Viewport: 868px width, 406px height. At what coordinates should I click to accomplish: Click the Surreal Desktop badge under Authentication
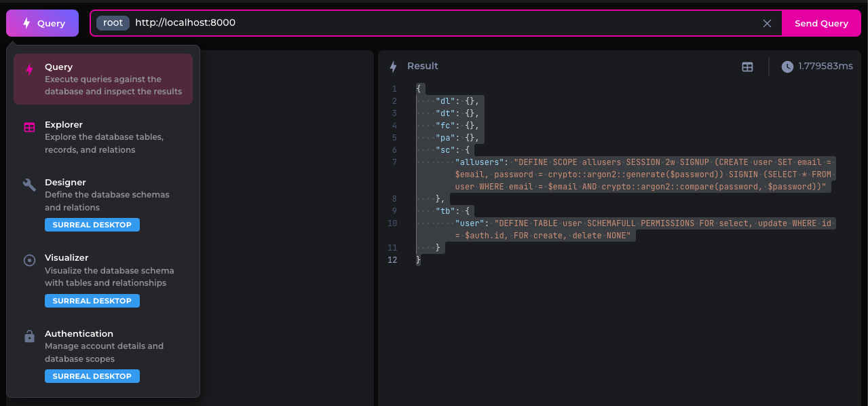(92, 376)
